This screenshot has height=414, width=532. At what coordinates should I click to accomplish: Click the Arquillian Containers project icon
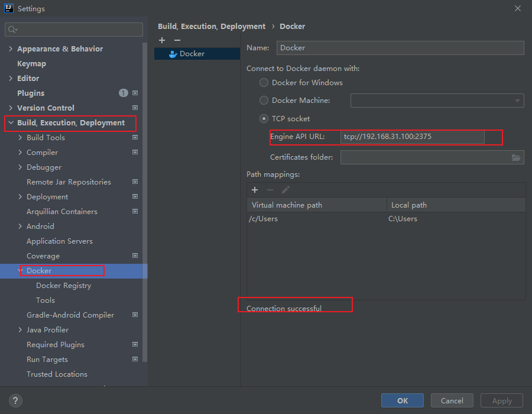pyautogui.click(x=135, y=211)
